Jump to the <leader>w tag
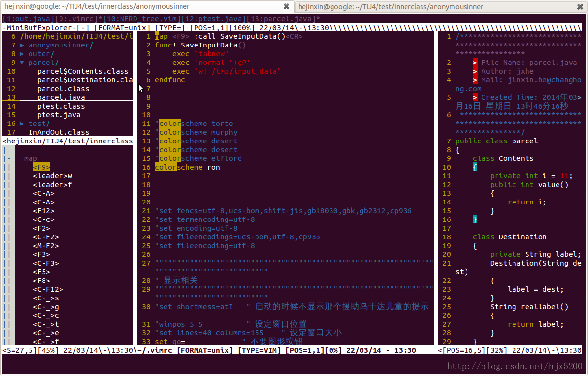 click(x=52, y=176)
